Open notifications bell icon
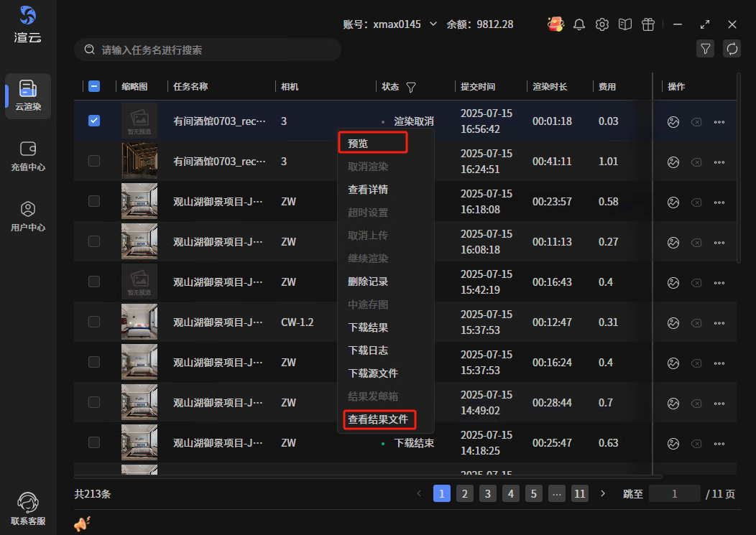Image resolution: width=756 pixels, height=535 pixels. (579, 24)
